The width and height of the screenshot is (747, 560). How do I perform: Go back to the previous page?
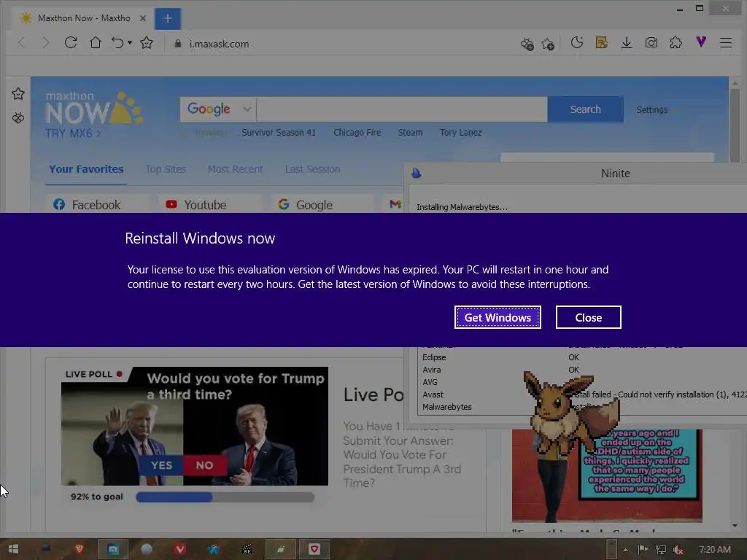coord(21,43)
